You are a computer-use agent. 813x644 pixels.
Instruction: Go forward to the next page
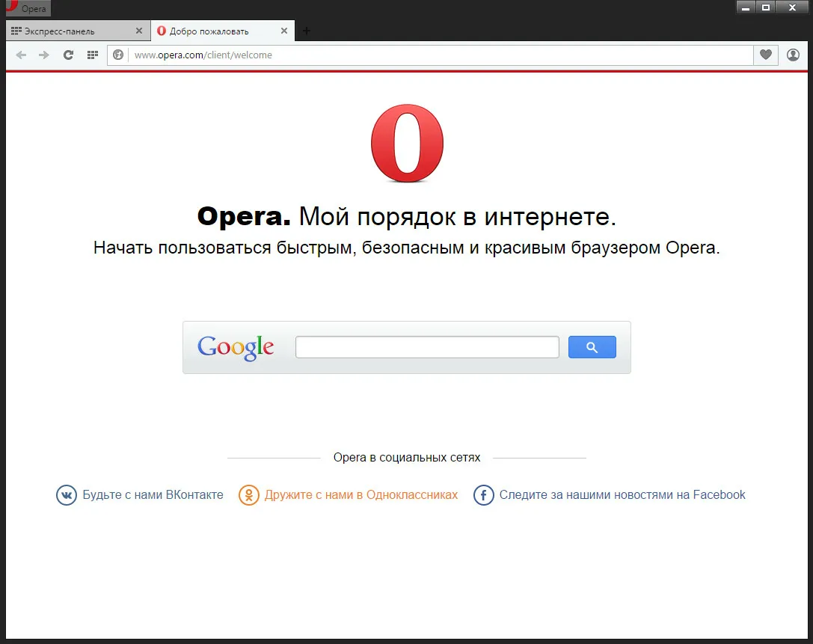tap(44, 55)
